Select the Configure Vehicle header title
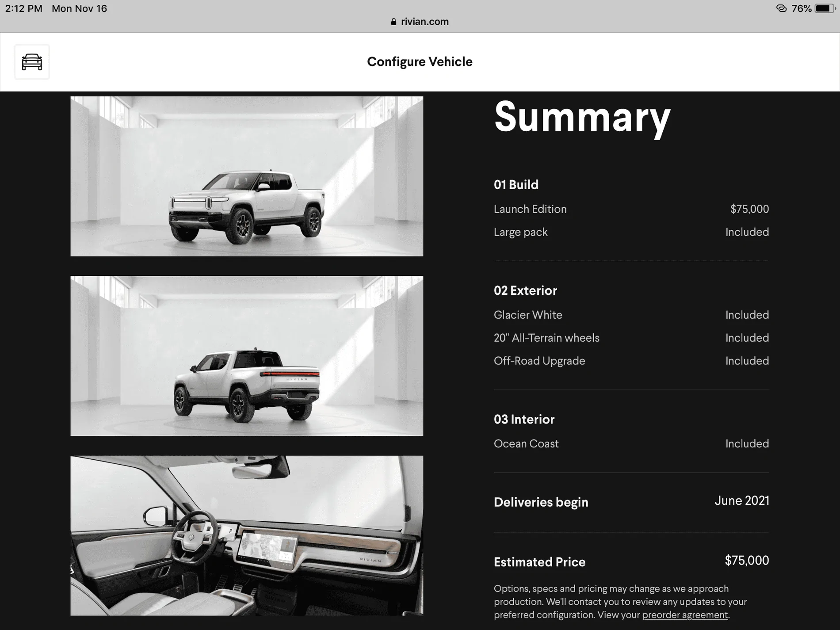The image size is (840, 630). (420, 62)
